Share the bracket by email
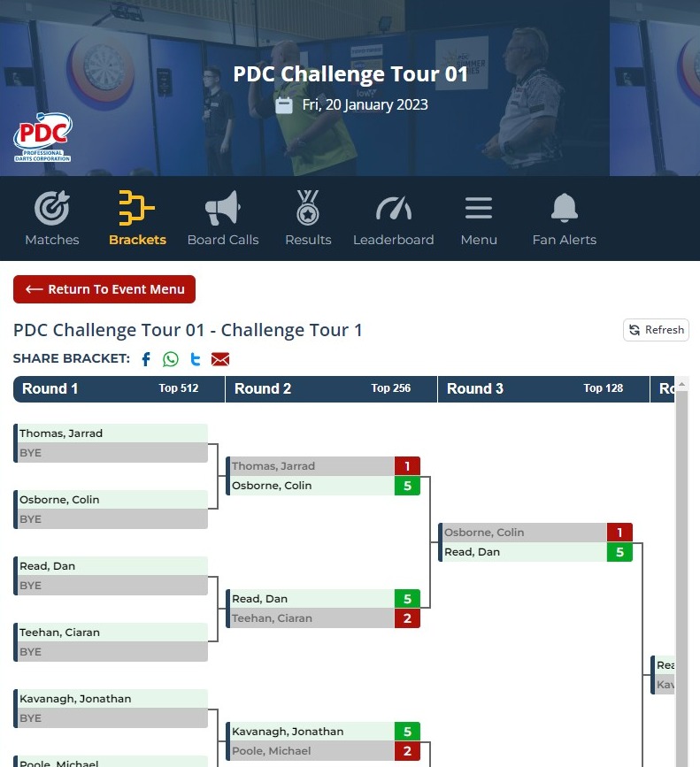Viewport: 700px width, 767px height. 219,359
